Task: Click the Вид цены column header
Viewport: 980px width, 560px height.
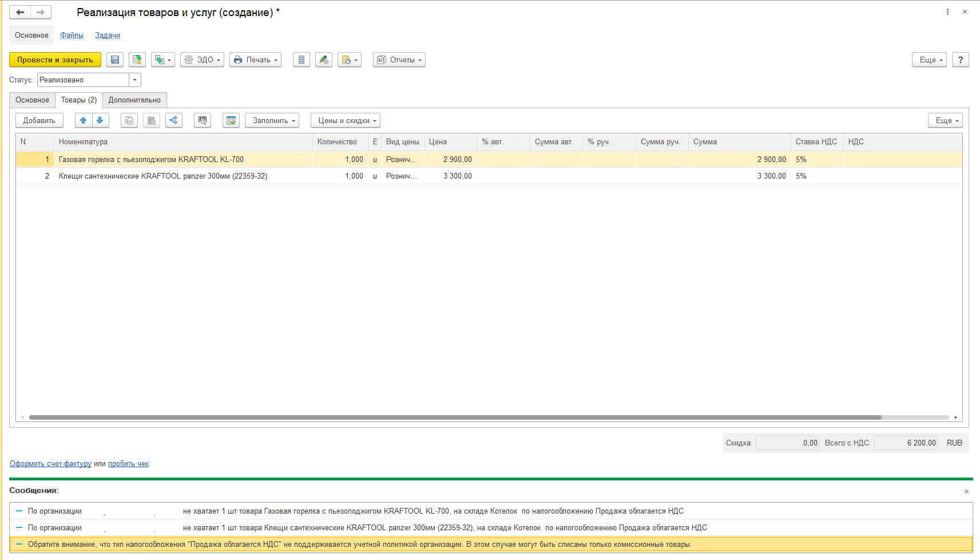Action: (x=403, y=142)
